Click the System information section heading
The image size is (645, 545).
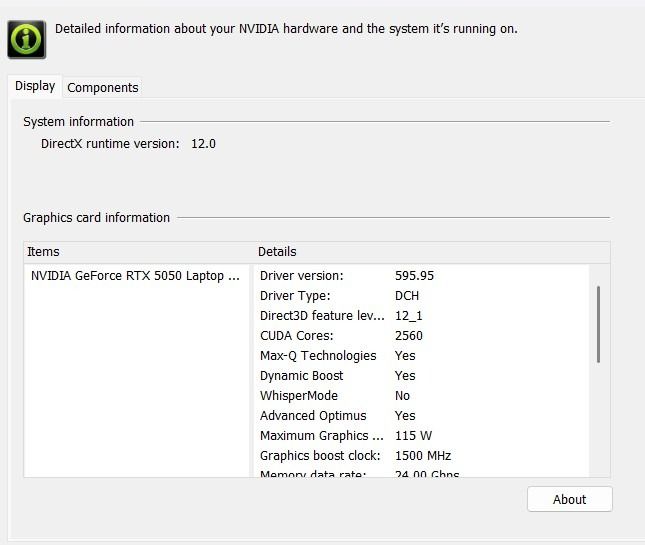(78, 122)
